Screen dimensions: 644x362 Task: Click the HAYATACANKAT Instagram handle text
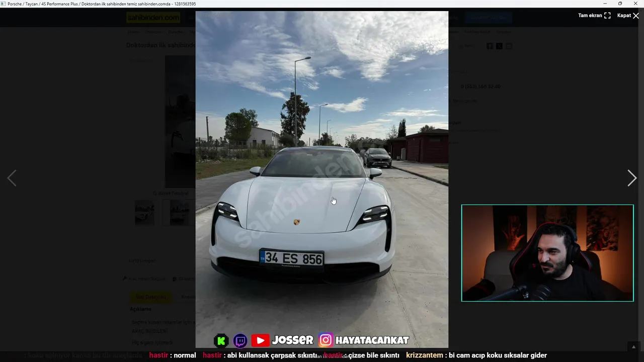[x=372, y=340]
